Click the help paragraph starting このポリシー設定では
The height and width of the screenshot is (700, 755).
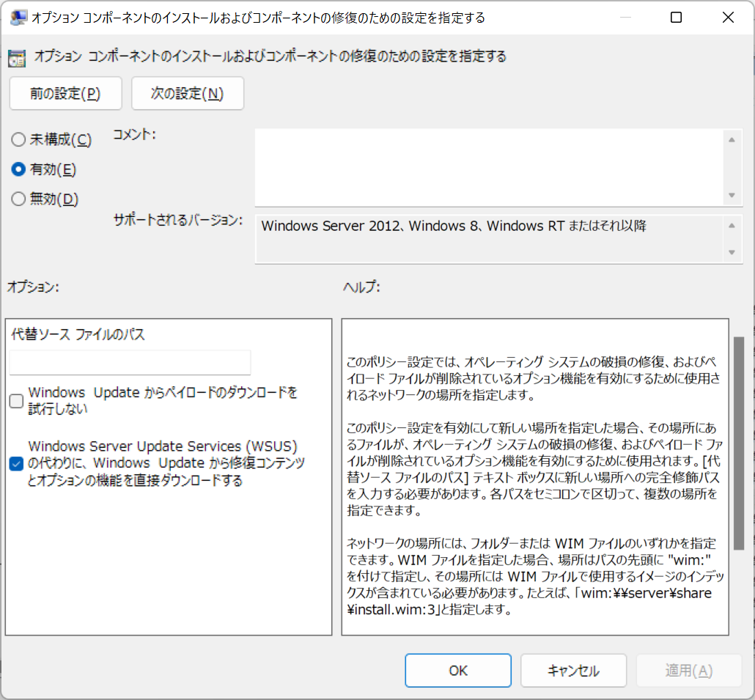[534, 378]
